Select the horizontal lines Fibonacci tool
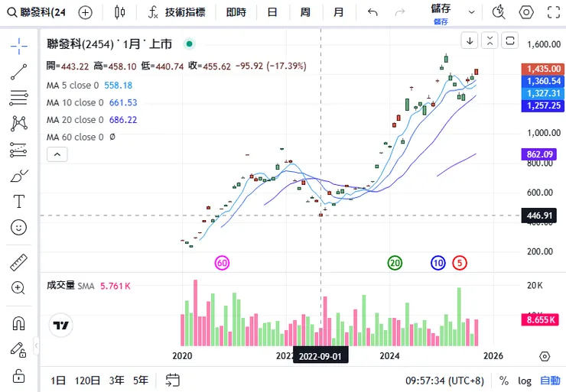The height and width of the screenshot is (392, 566). 19,98
